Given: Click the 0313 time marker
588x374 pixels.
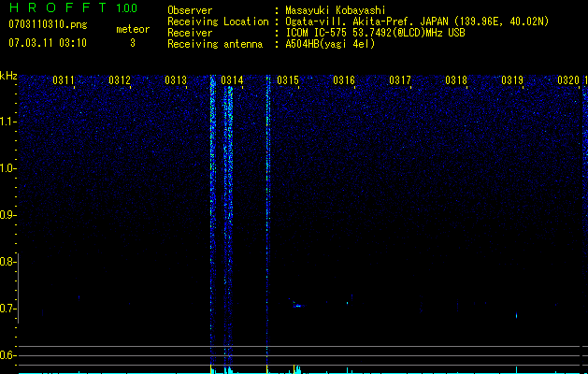Looking at the screenshot, I should pos(176,80).
